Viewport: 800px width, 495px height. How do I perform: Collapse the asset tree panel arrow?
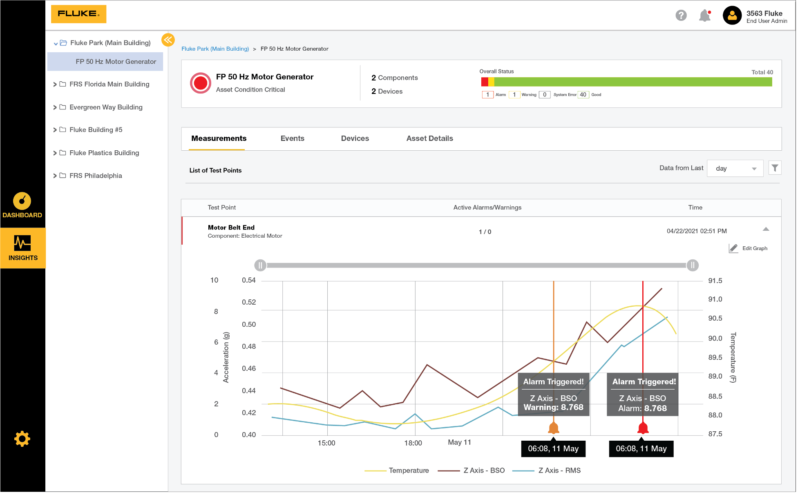[168, 39]
